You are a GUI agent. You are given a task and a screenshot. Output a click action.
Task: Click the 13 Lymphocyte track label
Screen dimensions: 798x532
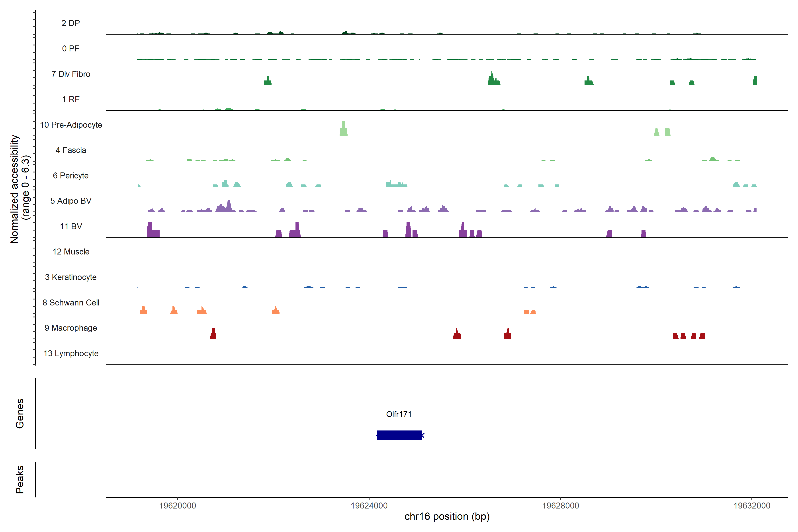tap(71, 354)
